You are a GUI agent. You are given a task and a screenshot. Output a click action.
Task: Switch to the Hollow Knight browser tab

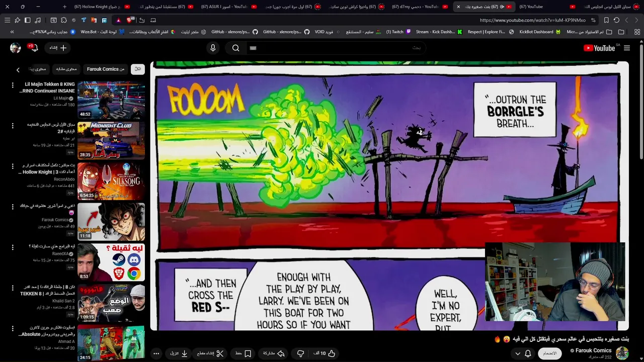pos(102,7)
